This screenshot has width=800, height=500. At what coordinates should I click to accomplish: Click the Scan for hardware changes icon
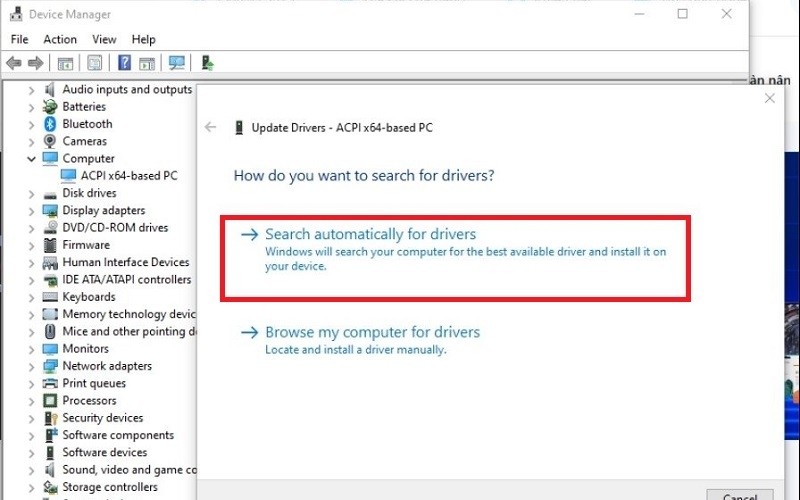[177, 63]
